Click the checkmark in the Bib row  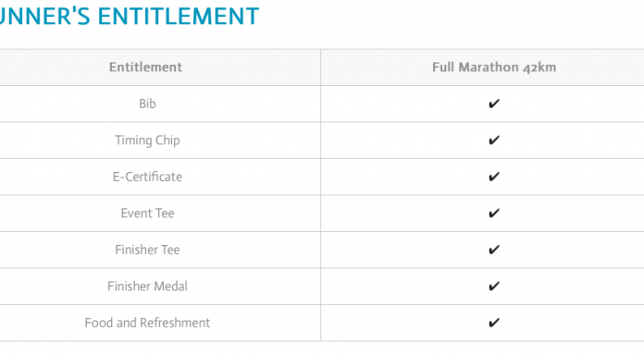click(494, 104)
